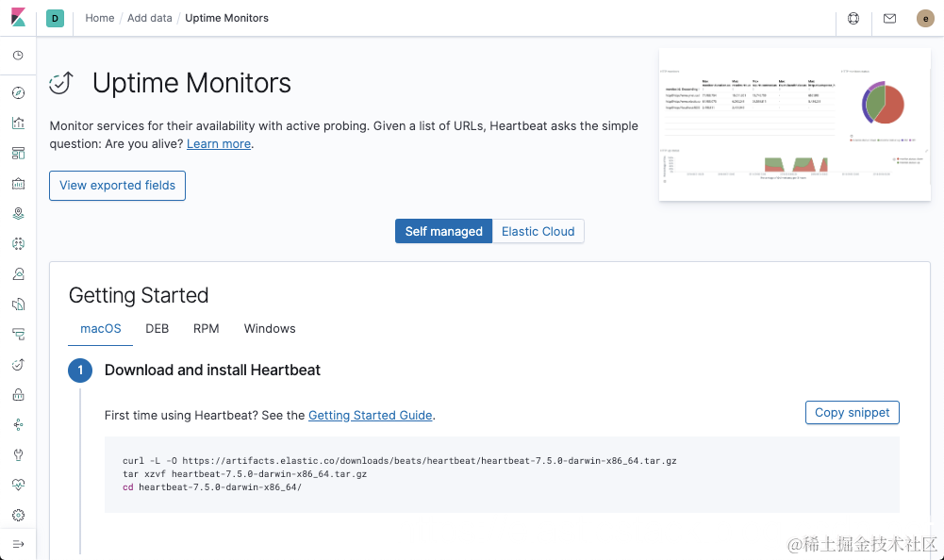944x560 pixels.
Task: Open Discover compass icon in sidebar
Action: [x=18, y=92]
